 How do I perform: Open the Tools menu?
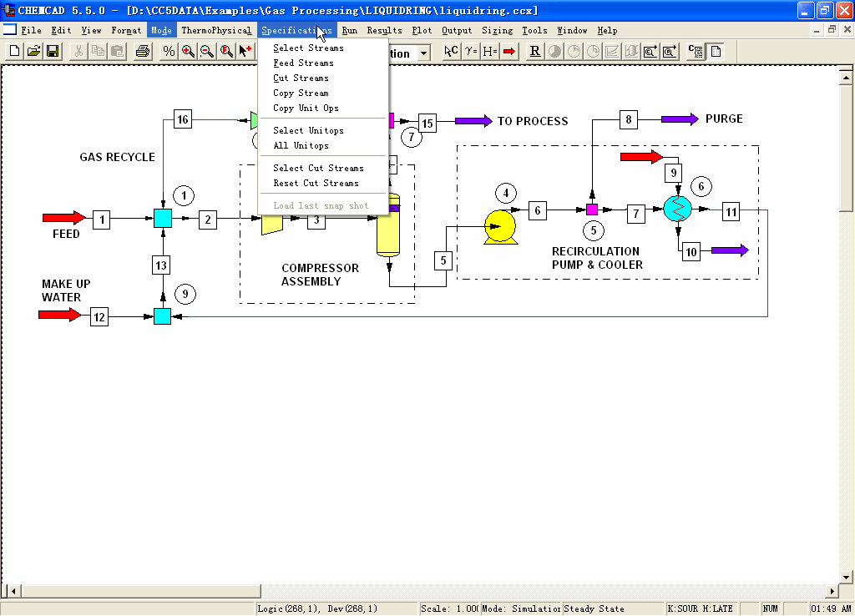[535, 31]
